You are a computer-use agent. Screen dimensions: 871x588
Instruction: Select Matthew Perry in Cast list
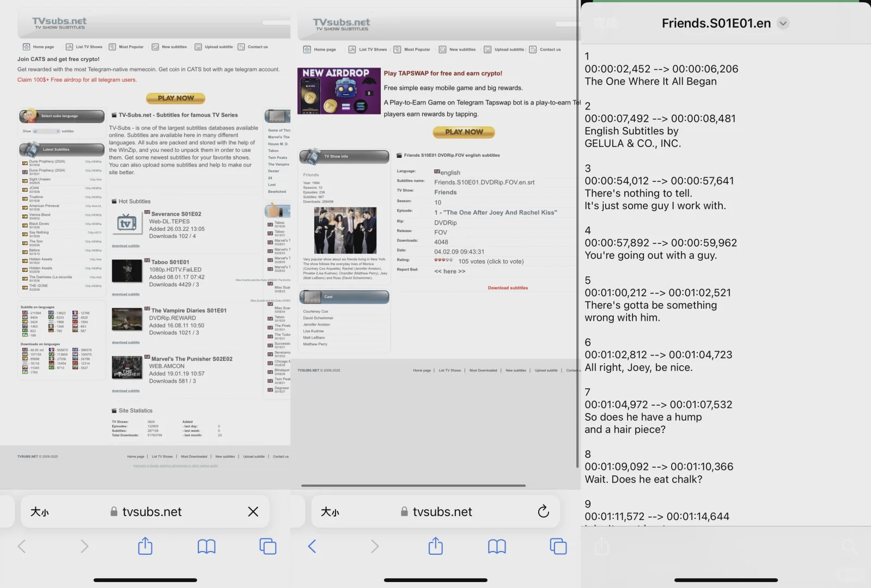click(x=315, y=344)
